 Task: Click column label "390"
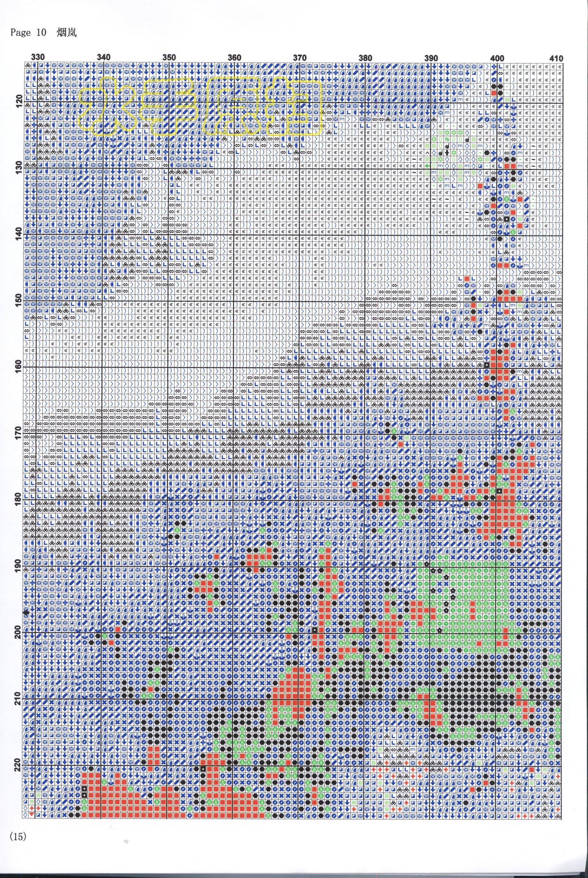click(431, 58)
